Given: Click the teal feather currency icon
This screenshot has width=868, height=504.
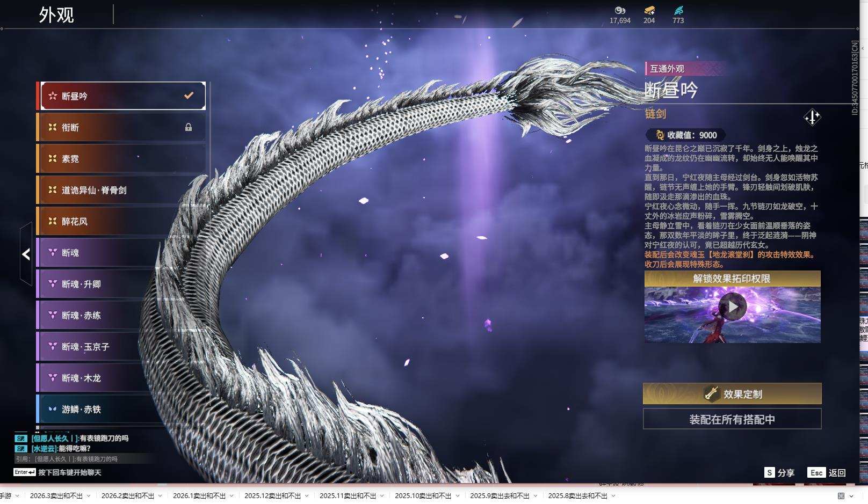Looking at the screenshot, I should point(678,10).
